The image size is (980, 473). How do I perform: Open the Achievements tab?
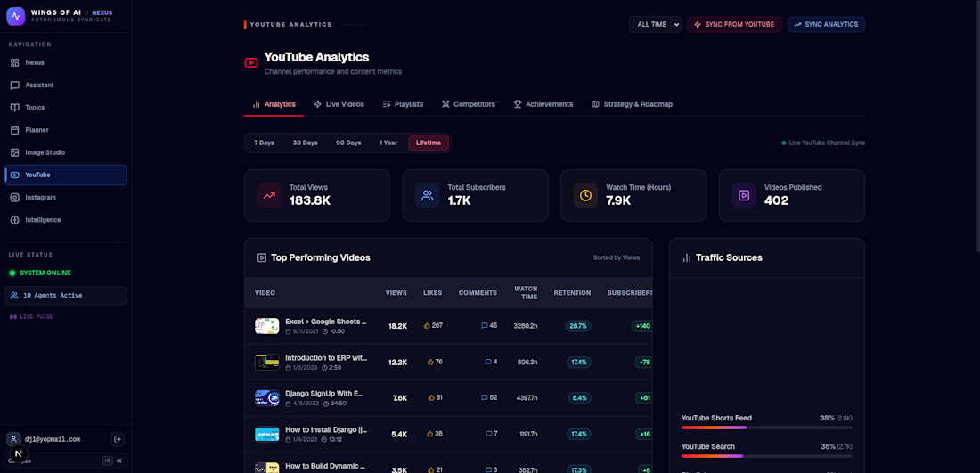[x=543, y=104]
